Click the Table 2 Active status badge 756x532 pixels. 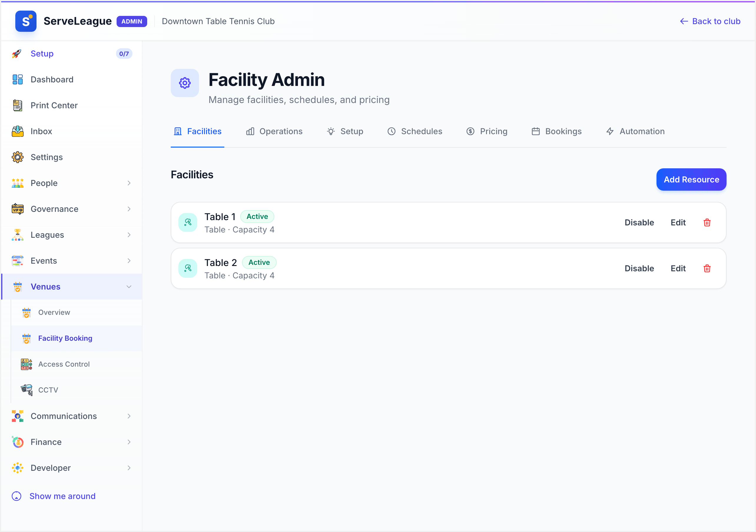(259, 262)
